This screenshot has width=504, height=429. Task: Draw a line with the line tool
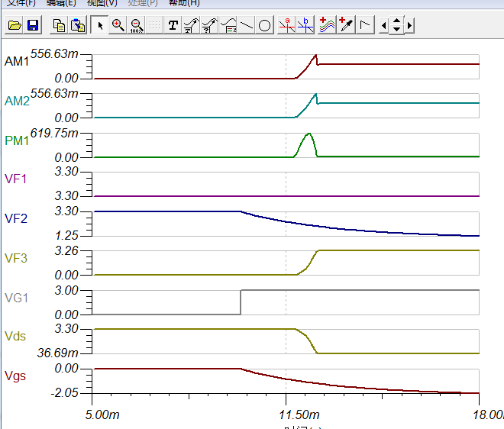(247, 26)
